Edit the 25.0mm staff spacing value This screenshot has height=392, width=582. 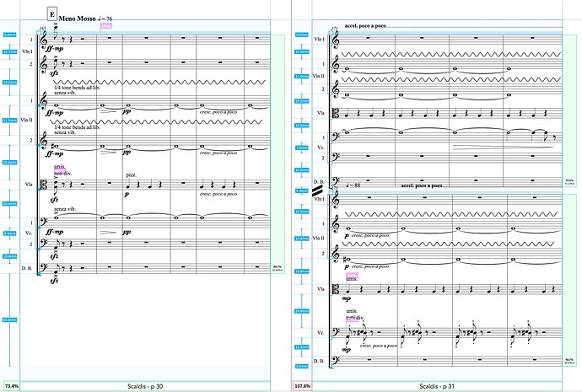click(x=10, y=163)
